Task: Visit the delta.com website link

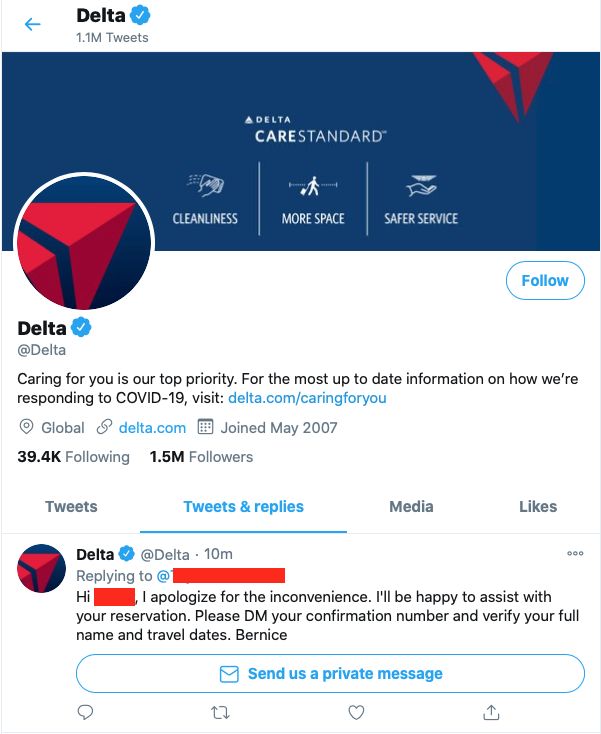Action: [x=152, y=427]
